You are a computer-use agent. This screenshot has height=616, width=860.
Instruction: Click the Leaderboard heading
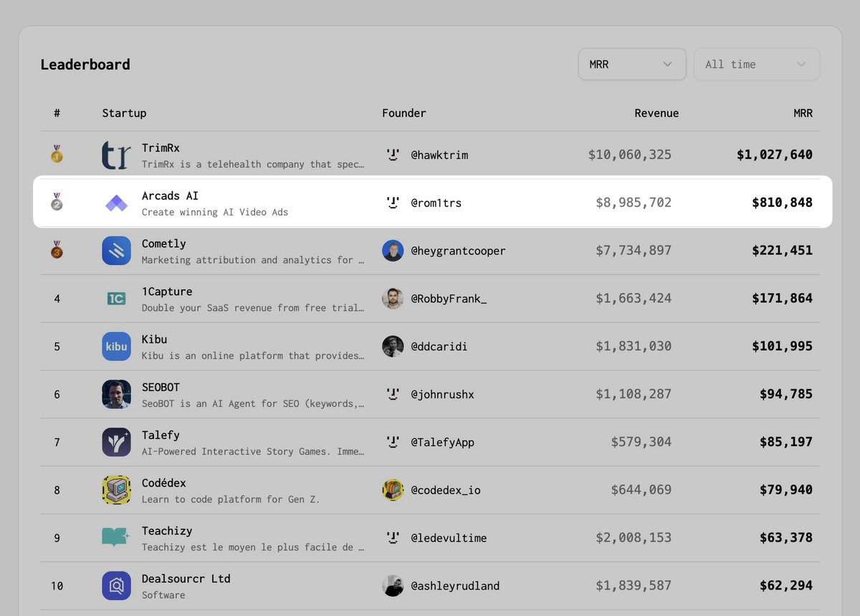[x=85, y=64]
